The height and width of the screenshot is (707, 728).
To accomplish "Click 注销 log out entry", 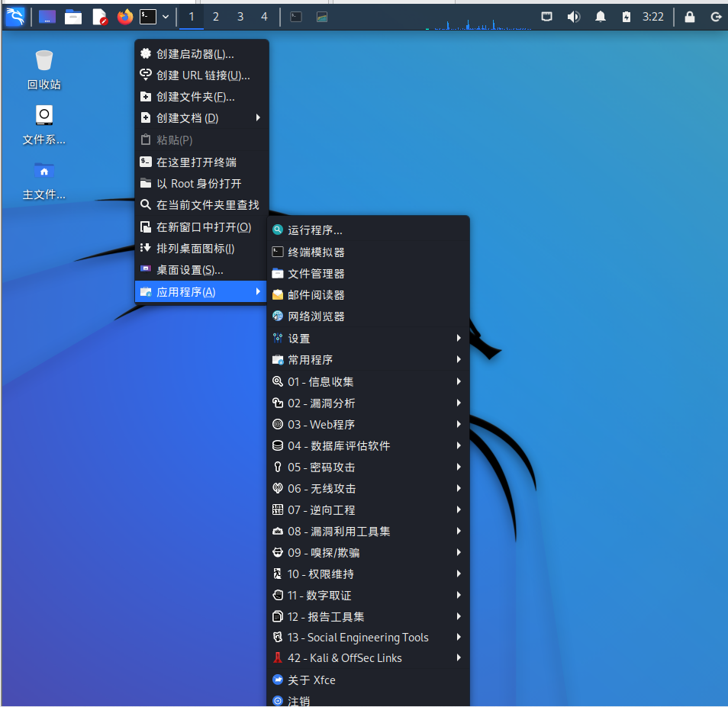I will 368,699.
